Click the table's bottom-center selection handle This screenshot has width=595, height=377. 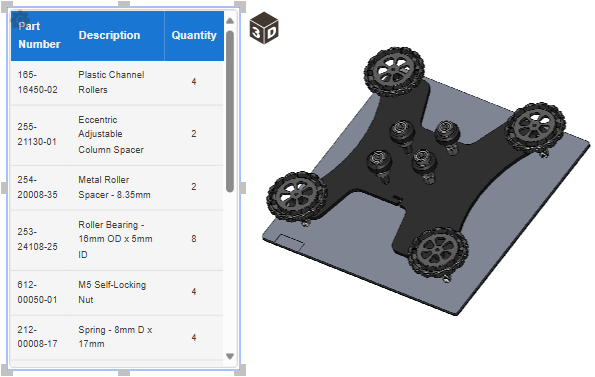[124, 373]
